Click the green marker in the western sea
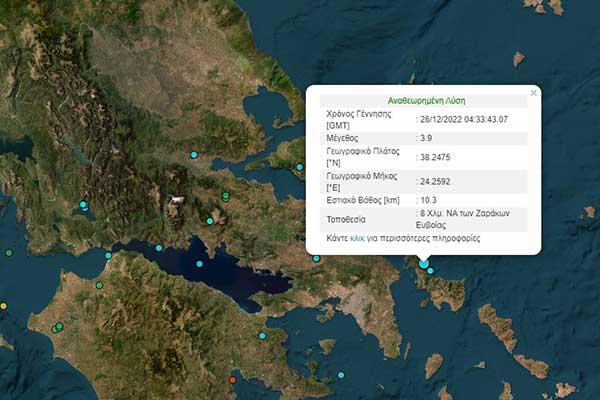 (x=9, y=253)
